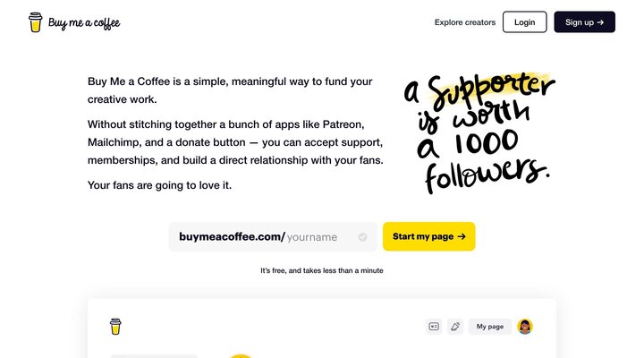Click the grey placeholder bar in preview
644x358 pixels.
coord(154,356)
